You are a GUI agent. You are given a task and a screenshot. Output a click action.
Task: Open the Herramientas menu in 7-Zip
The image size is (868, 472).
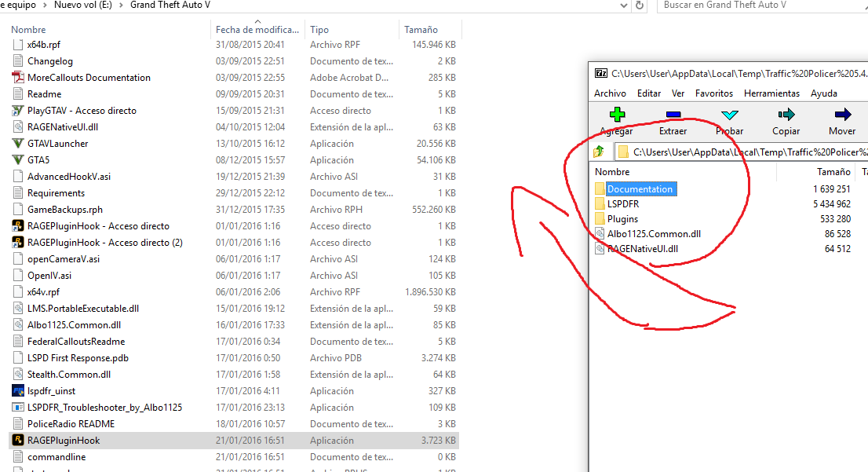771,93
